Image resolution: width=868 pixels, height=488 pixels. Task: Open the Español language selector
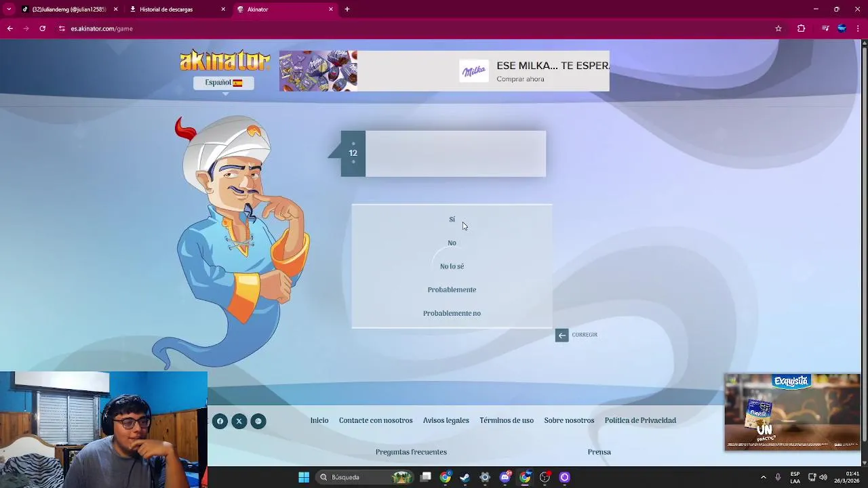pos(224,83)
